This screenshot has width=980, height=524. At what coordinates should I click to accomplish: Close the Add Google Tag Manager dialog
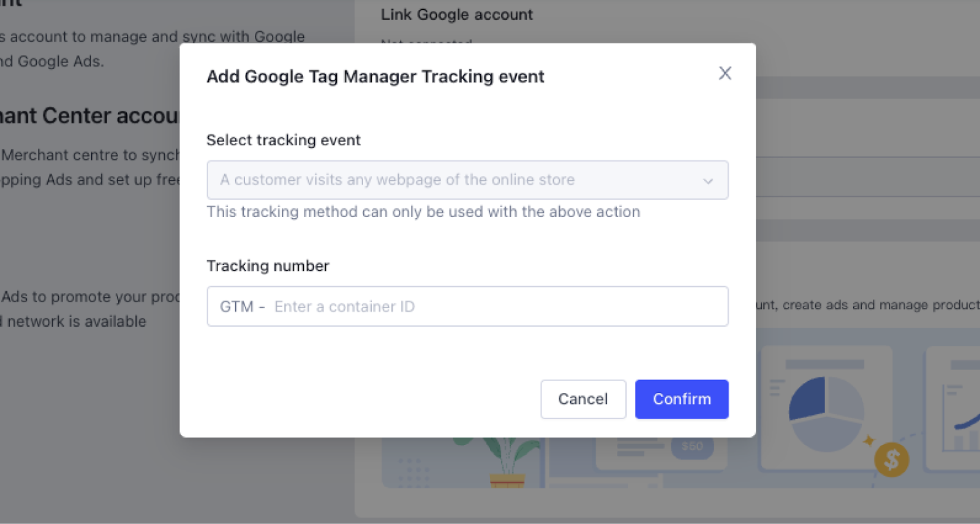[725, 74]
